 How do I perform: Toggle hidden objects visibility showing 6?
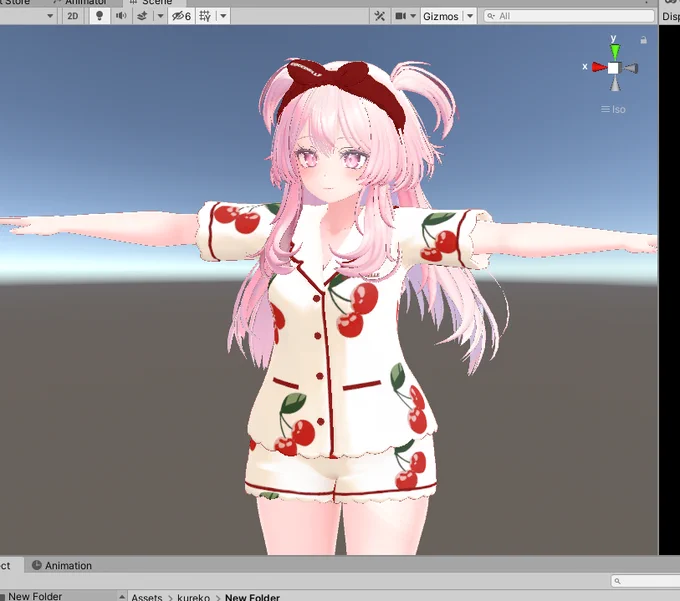click(181, 16)
